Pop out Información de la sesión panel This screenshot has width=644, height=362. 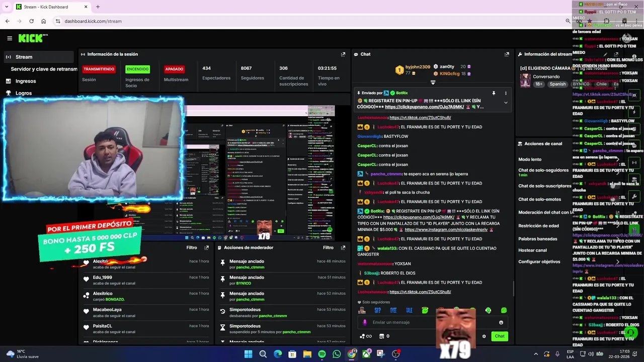coord(343,54)
